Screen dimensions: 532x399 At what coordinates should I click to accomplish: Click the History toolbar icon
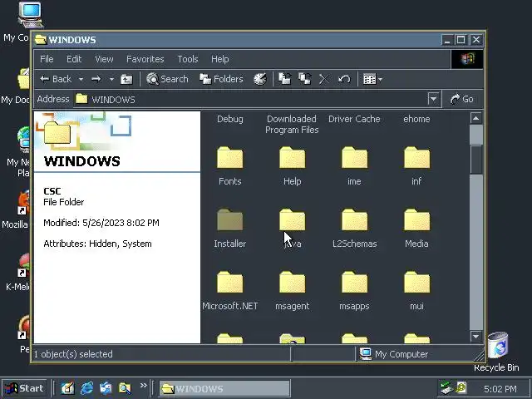pyautogui.click(x=260, y=80)
